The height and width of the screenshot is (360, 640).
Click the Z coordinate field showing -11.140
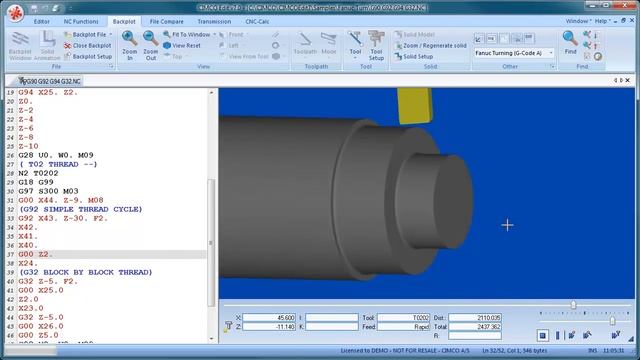pos(269,327)
